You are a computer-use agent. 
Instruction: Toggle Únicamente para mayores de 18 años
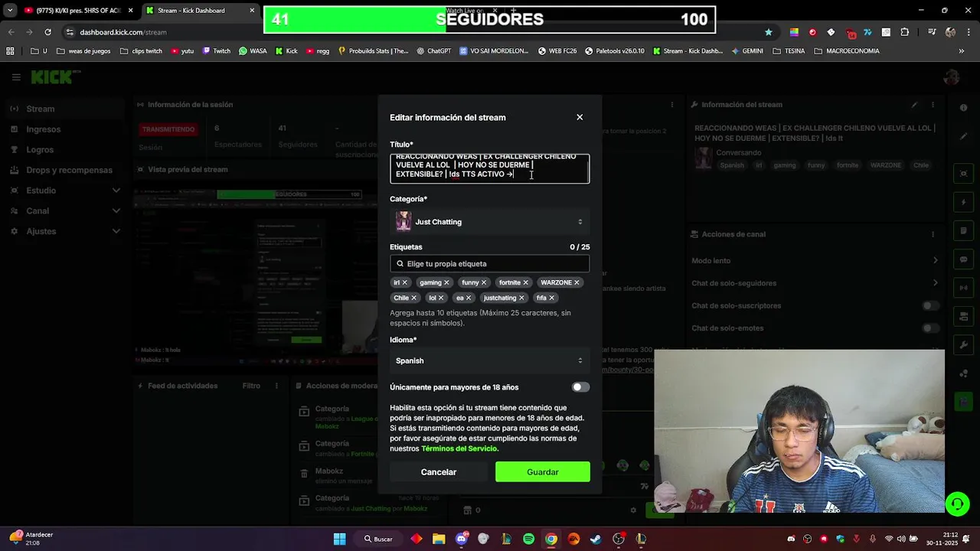[580, 387]
